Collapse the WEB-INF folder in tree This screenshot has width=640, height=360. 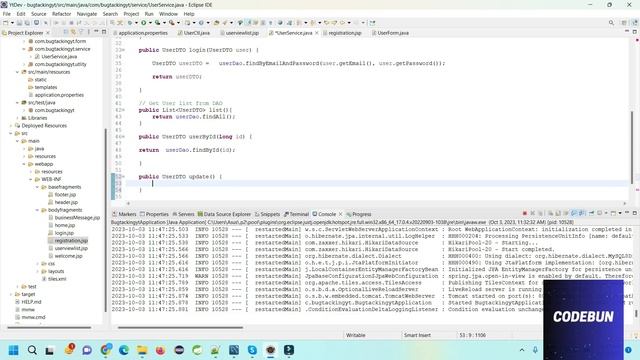coord(31,179)
